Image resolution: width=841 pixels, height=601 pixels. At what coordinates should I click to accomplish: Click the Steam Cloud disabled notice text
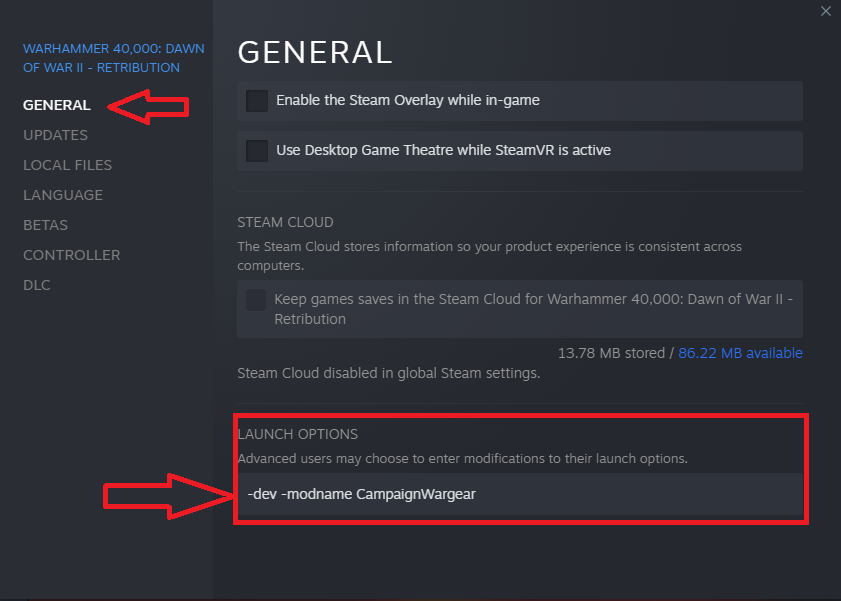(x=388, y=373)
